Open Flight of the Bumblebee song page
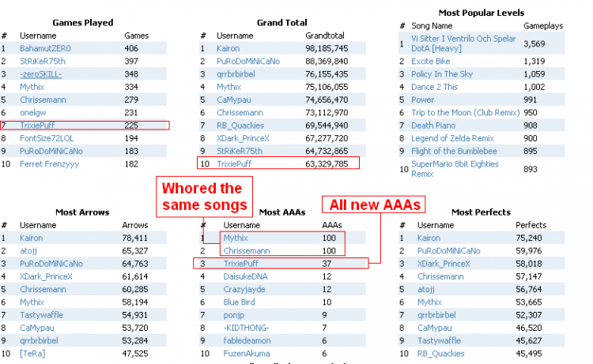The height and width of the screenshot is (364, 593). [x=454, y=151]
